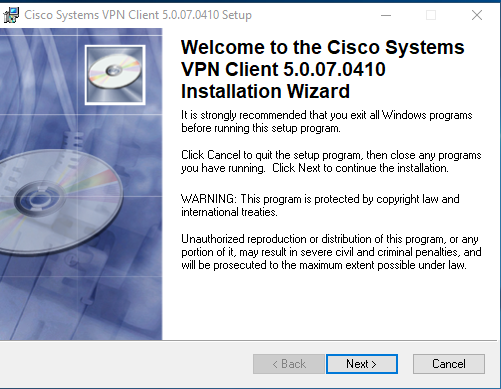Click the grey footer bar beside Back

coord(127,364)
